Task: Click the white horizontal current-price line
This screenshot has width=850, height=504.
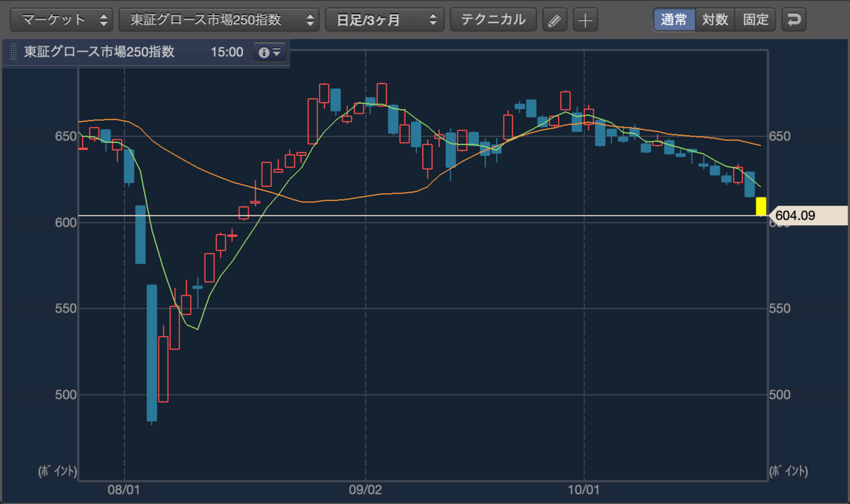Action: tap(423, 215)
